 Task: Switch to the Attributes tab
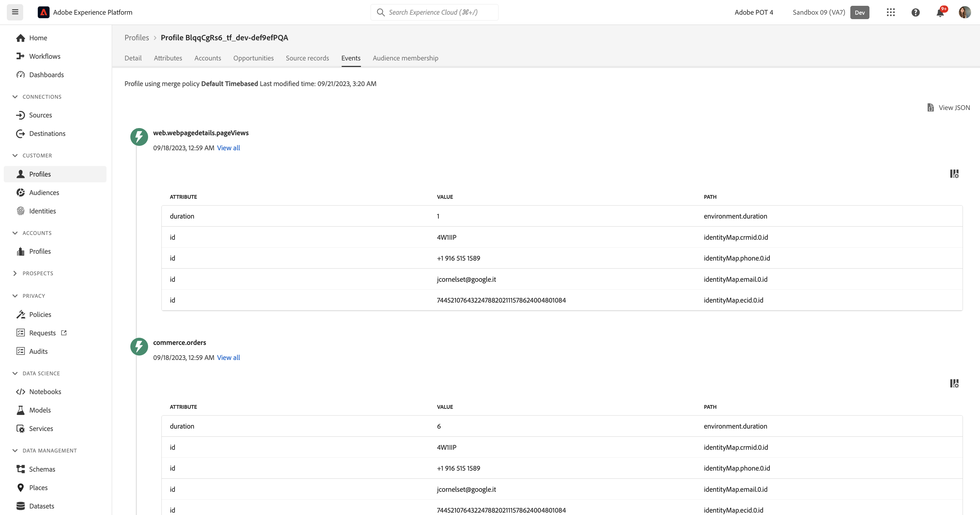coord(168,58)
